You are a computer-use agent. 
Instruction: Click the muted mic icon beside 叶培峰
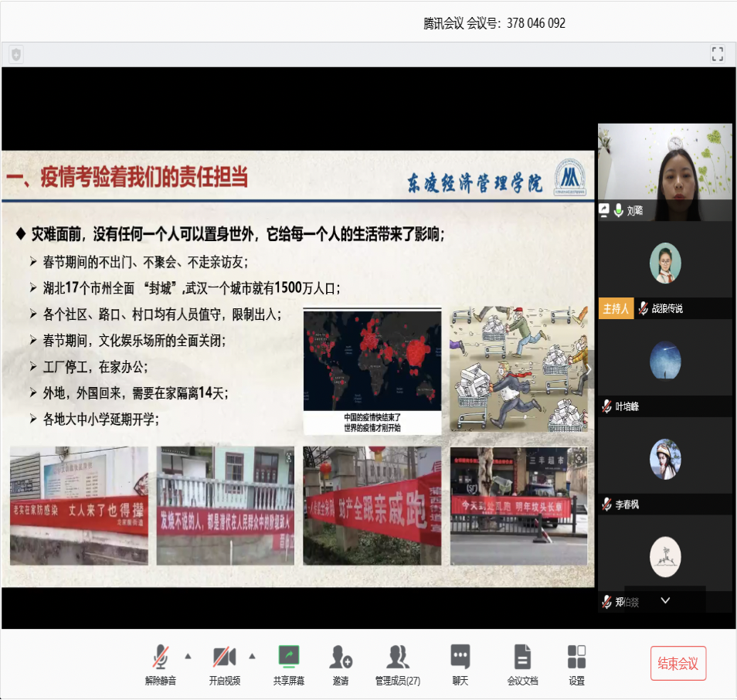point(607,406)
